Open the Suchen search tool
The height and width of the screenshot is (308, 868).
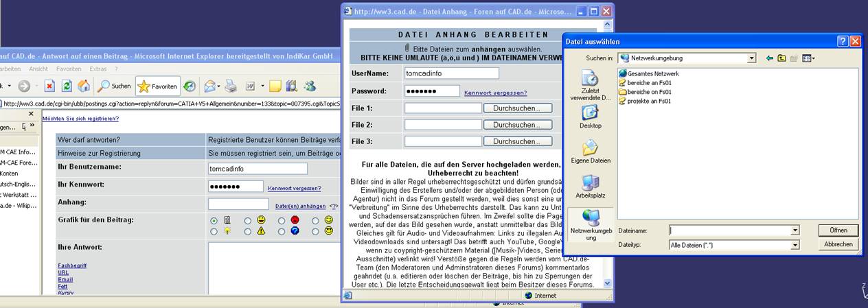114,86
